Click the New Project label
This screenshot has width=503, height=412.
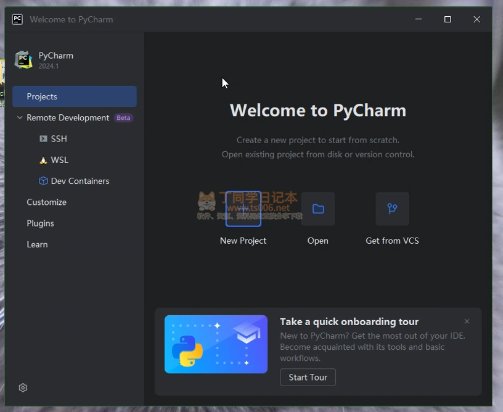pyautogui.click(x=243, y=241)
